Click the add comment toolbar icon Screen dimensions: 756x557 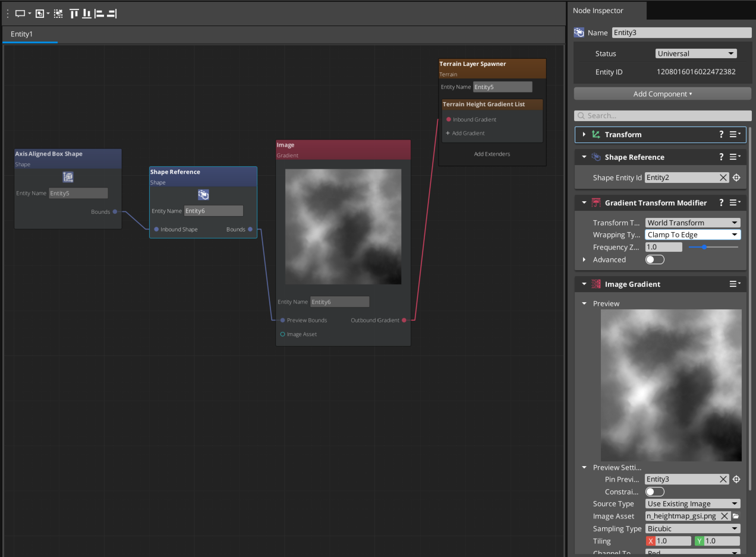(20, 13)
